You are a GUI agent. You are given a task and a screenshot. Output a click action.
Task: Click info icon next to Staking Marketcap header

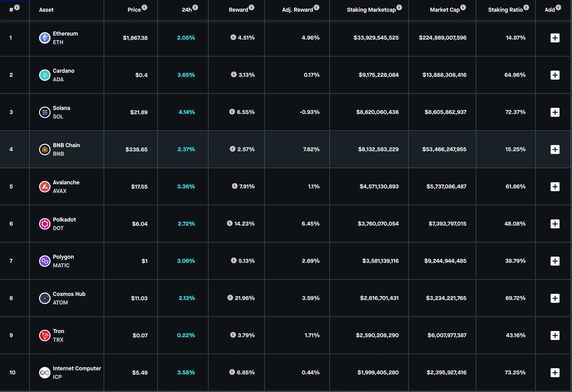(399, 7)
